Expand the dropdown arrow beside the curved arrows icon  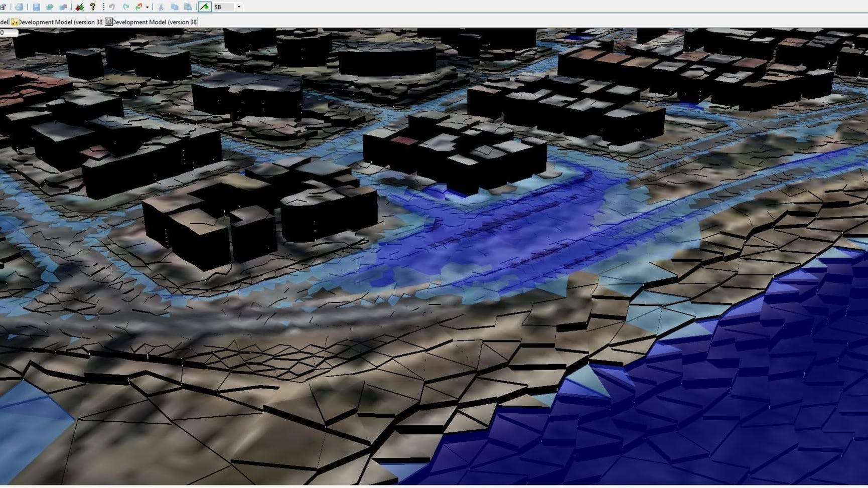(147, 7)
